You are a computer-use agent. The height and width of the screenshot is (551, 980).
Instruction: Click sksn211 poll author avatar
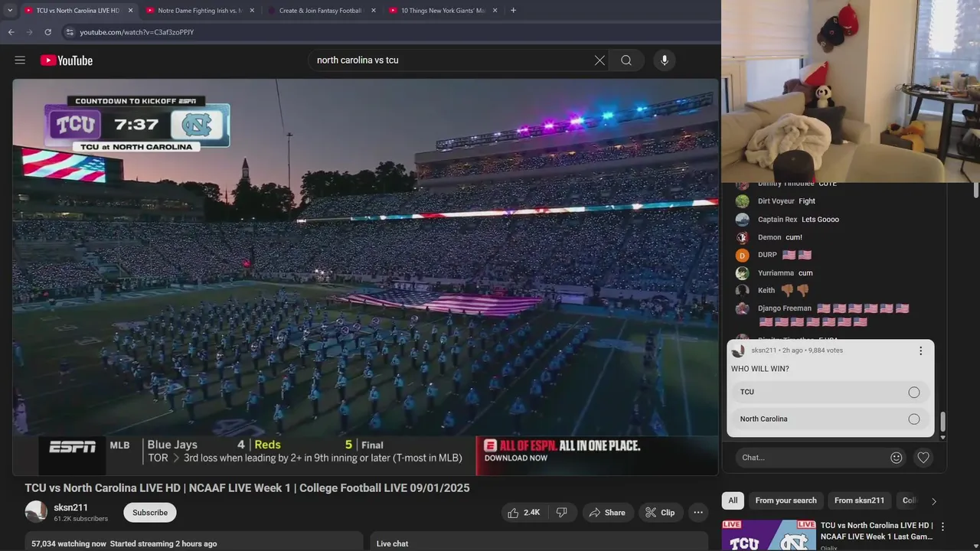tap(738, 350)
